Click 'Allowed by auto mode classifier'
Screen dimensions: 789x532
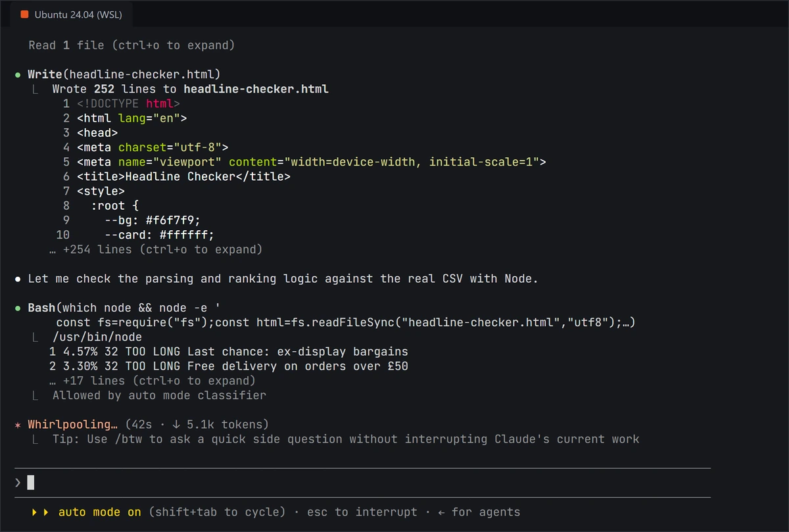click(x=159, y=395)
